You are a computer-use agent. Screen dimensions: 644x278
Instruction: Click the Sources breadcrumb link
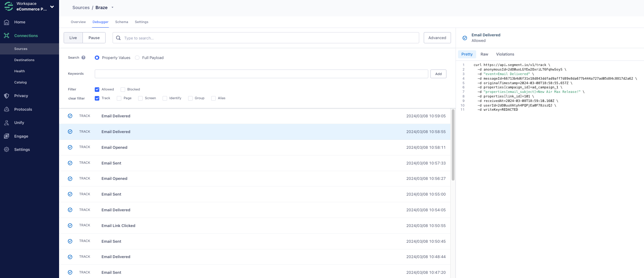81,8
